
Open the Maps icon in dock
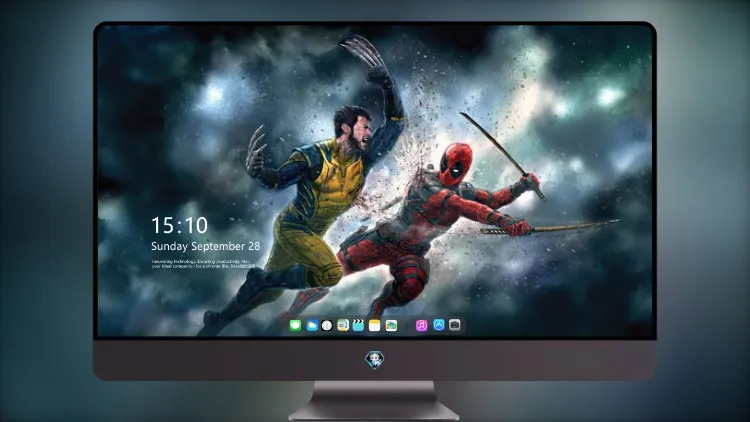pyautogui.click(x=343, y=326)
